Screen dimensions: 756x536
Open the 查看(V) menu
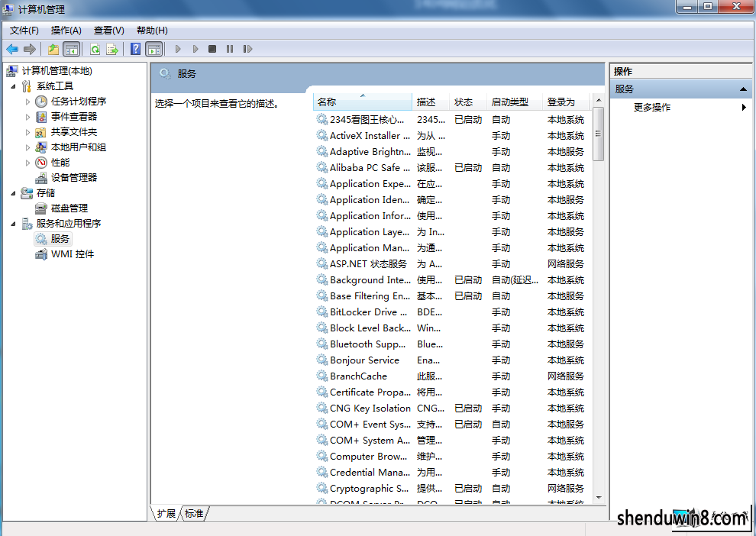pos(109,31)
